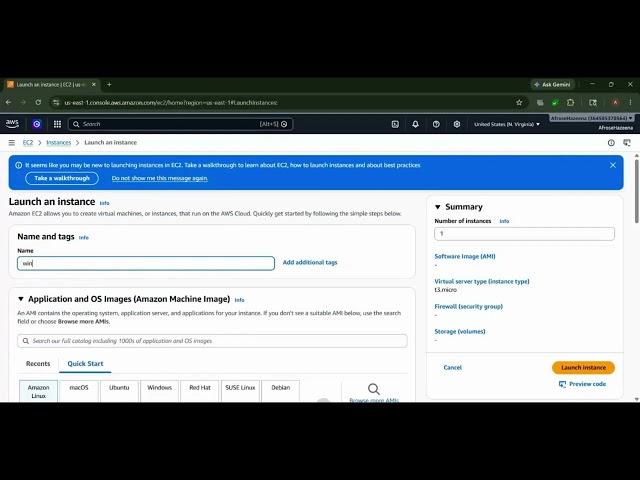Open the browser extensions puzzle icon

571,102
